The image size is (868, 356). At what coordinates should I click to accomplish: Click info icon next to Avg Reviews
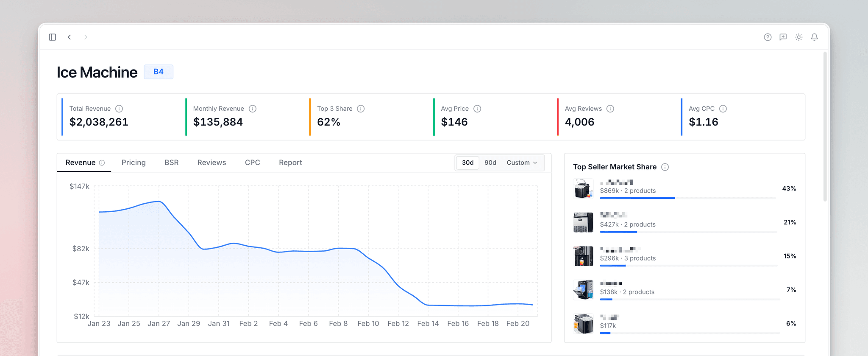pos(610,109)
